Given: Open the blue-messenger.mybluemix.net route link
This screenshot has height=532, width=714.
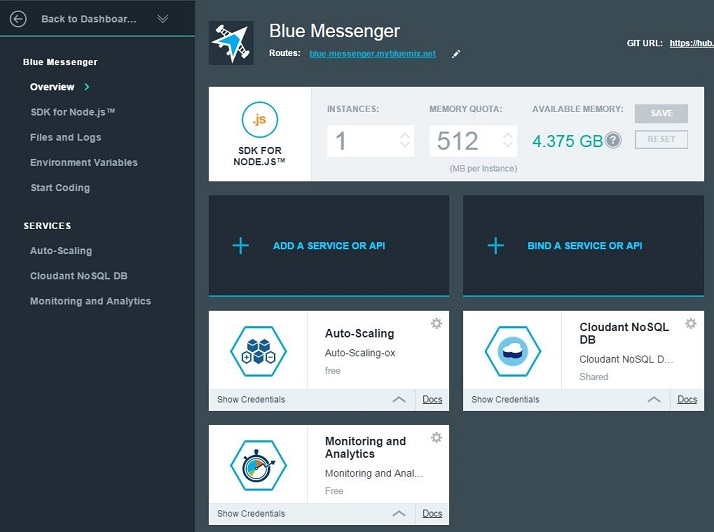Looking at the screenshot, I should pyautogui.click(x=372, y=54).
